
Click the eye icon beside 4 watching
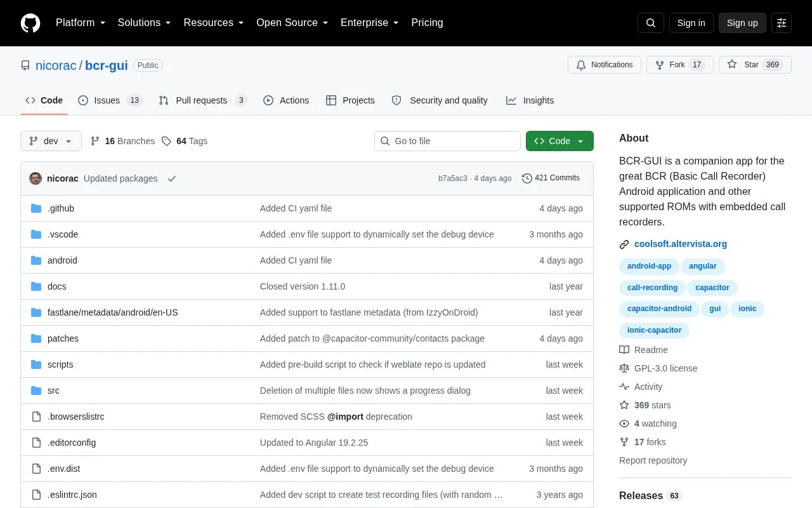tap(624, 424)
